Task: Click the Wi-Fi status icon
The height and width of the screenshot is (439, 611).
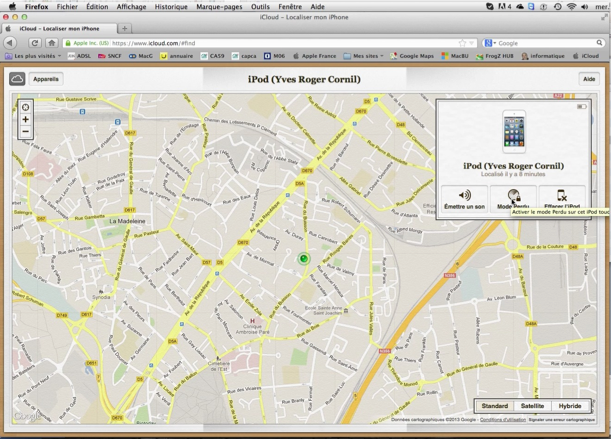Action: [x=571, y=7]
